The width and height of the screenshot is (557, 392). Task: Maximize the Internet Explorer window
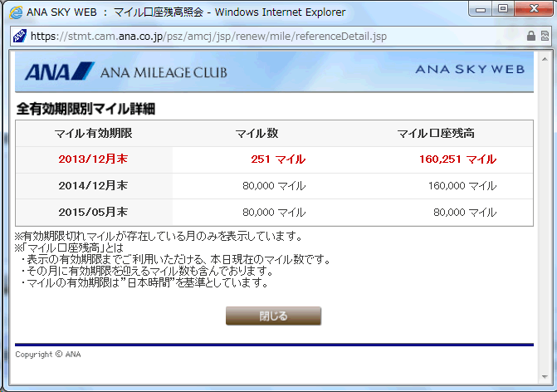point(503,9)
